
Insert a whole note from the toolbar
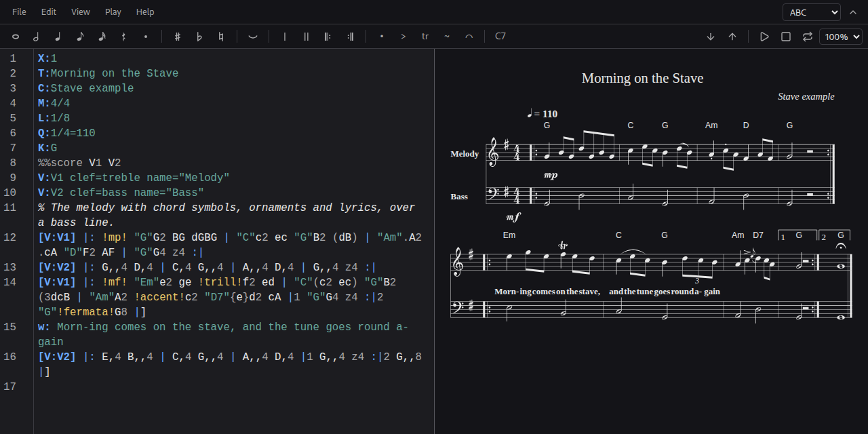[x=15, y=37]
